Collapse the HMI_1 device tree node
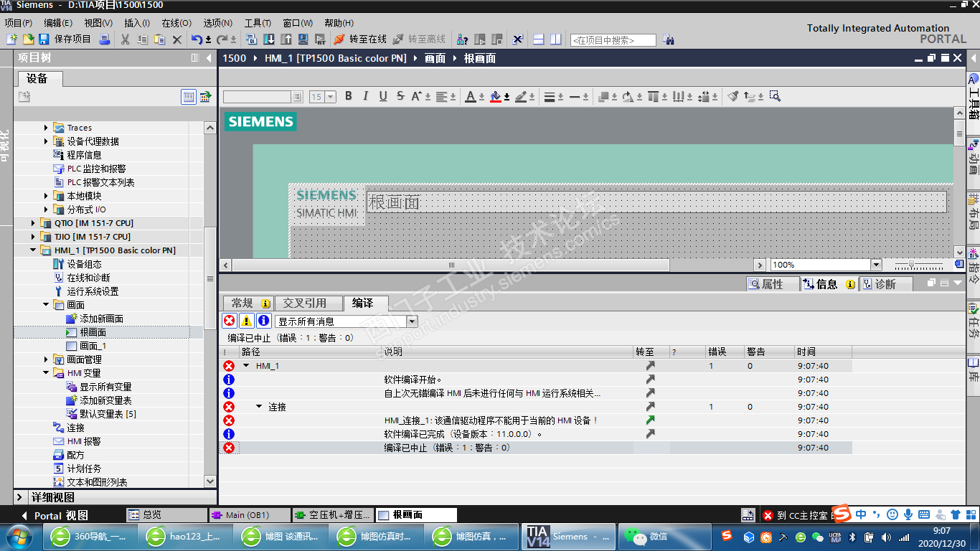 33,250
